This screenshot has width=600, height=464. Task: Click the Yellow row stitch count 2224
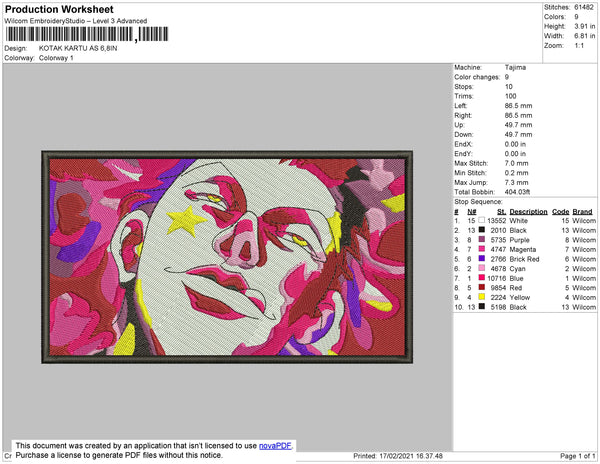498,297
